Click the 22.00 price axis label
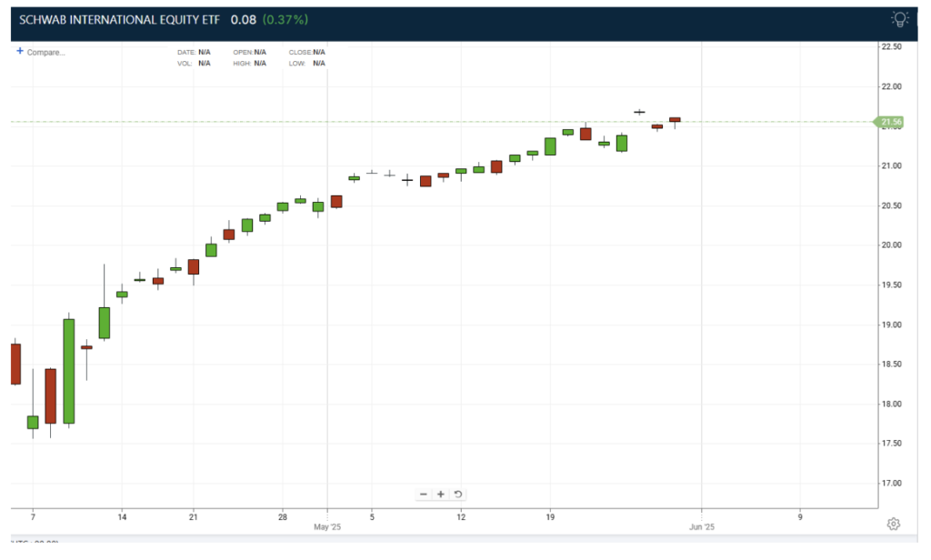Screen dimensions: 931x560 pyautogui.click(x=891, y=86)
